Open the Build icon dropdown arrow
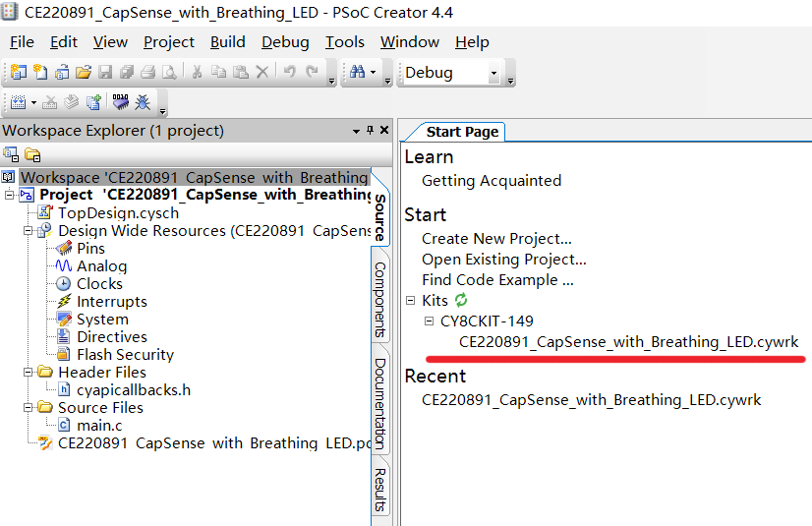 click(x=33, y=102)
